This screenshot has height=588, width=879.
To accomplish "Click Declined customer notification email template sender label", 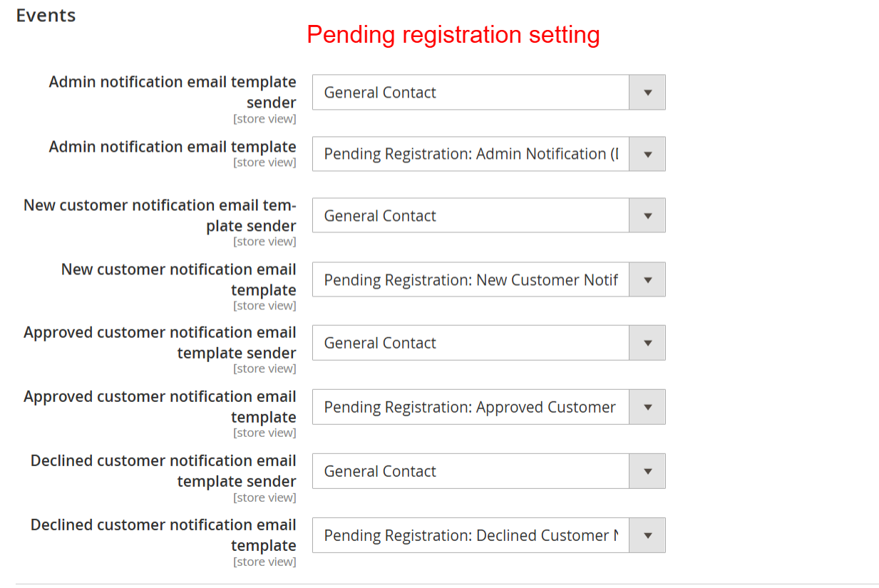I will coord(163,470).
